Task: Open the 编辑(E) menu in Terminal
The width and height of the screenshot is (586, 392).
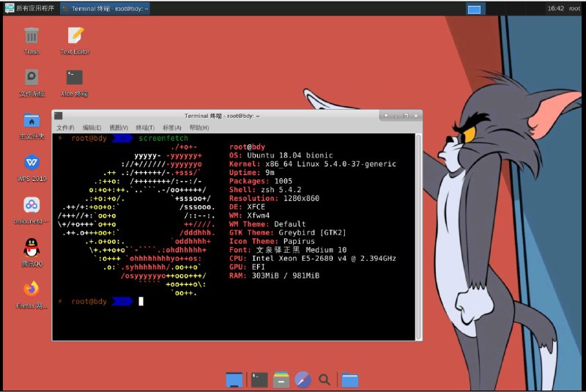Action: click(92, 127)
